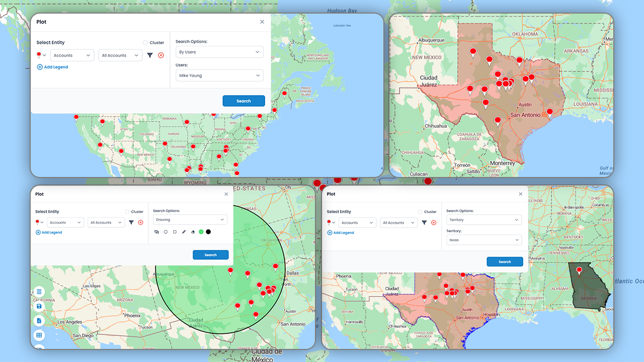
Task: Open the list menu icon on map sidebar
Action: (39, 292)
